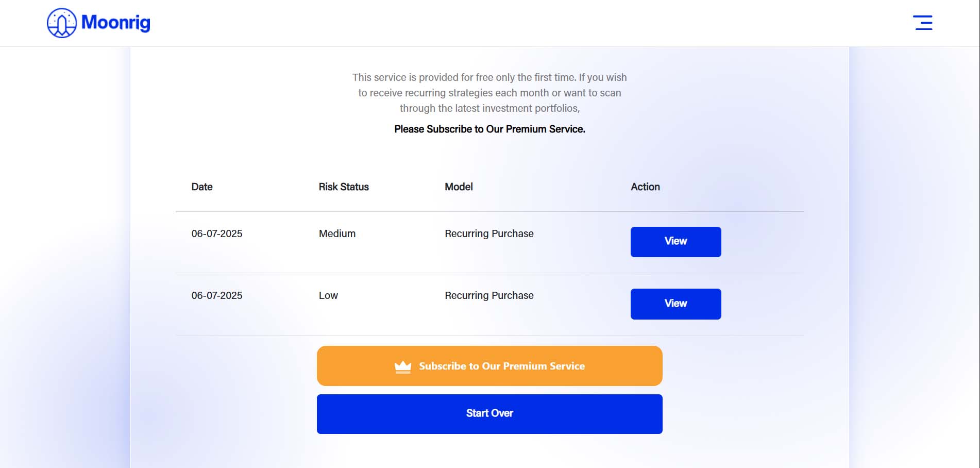Open the hamburger menu icon
Screen dimensions: 980x468
[x=922, y=23]
